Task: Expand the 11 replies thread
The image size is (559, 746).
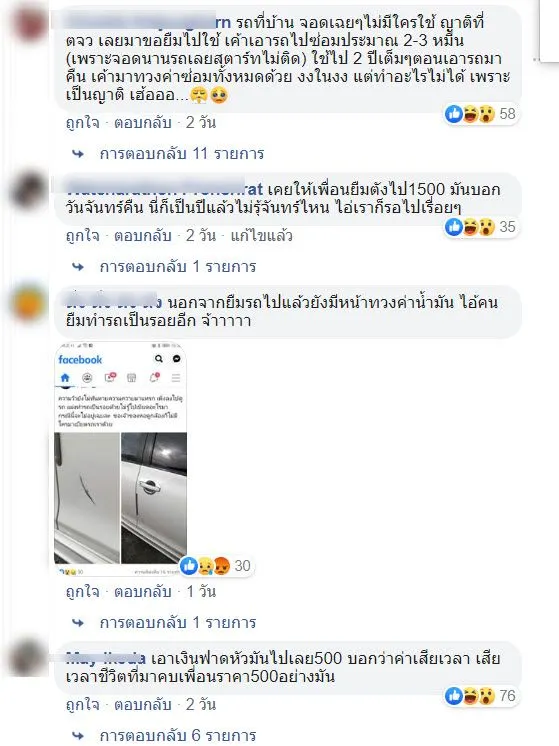Action: pyautogui.click(x=182, y=154)
